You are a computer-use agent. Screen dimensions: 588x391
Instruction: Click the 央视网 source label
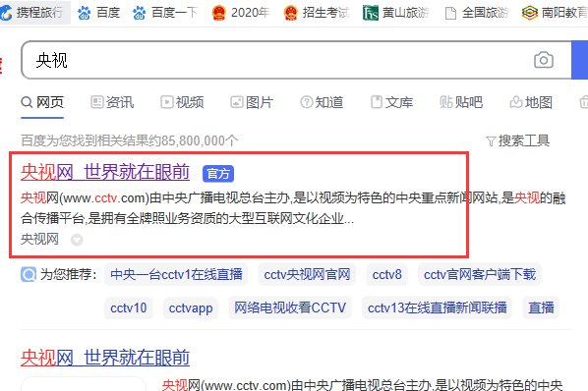tap(39, 239)
